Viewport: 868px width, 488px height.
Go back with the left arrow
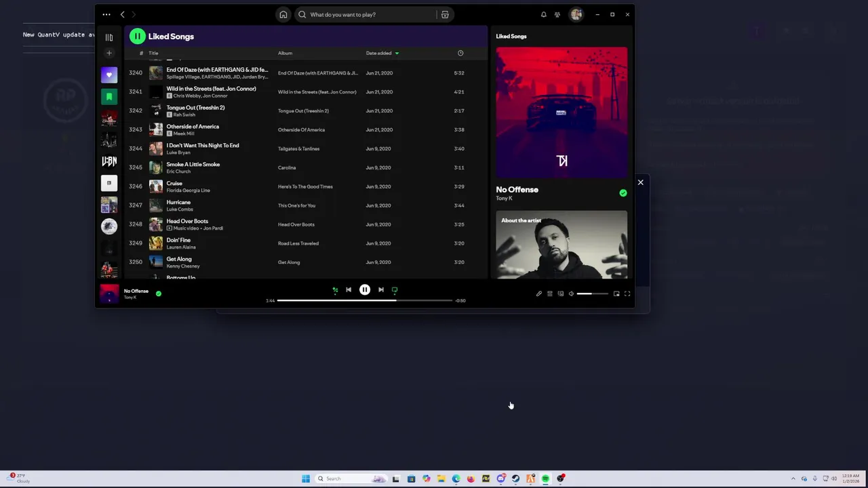(x=122, y=14)
